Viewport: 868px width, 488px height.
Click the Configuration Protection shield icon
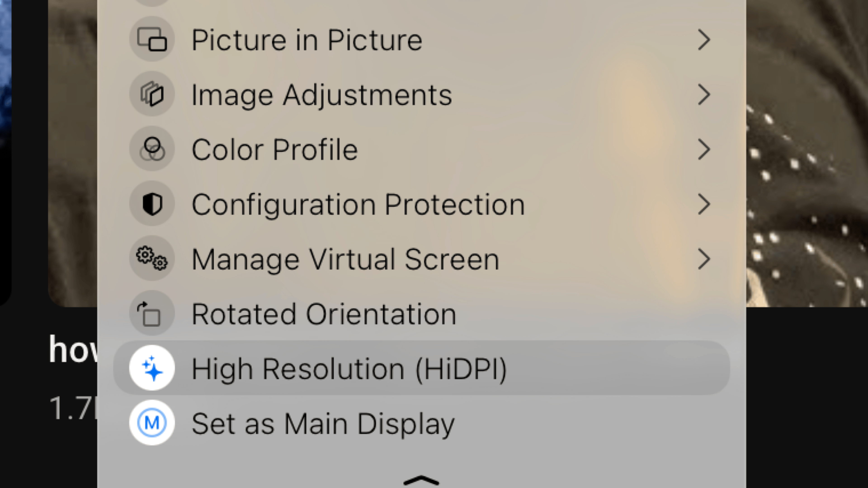(152, 204)
